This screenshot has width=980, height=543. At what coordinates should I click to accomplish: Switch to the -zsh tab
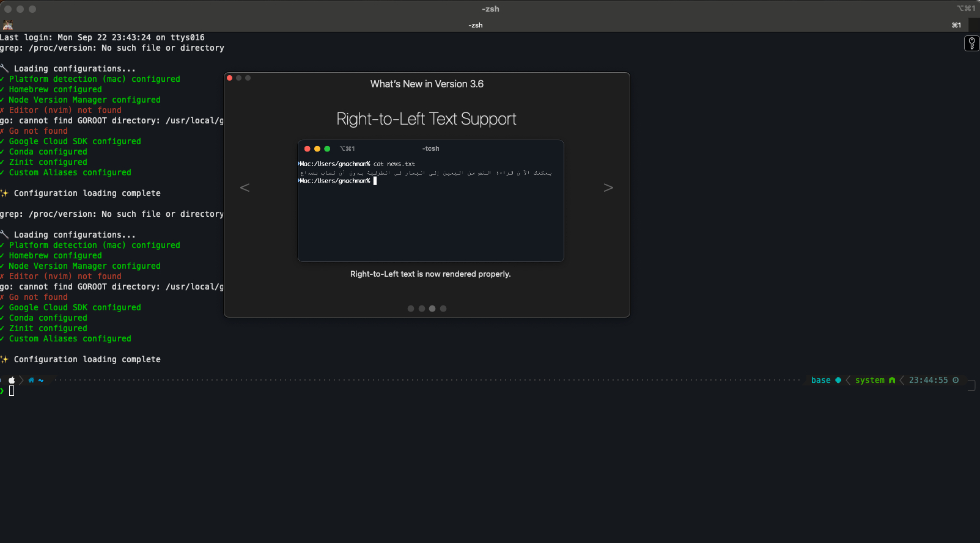click(476, 25)
